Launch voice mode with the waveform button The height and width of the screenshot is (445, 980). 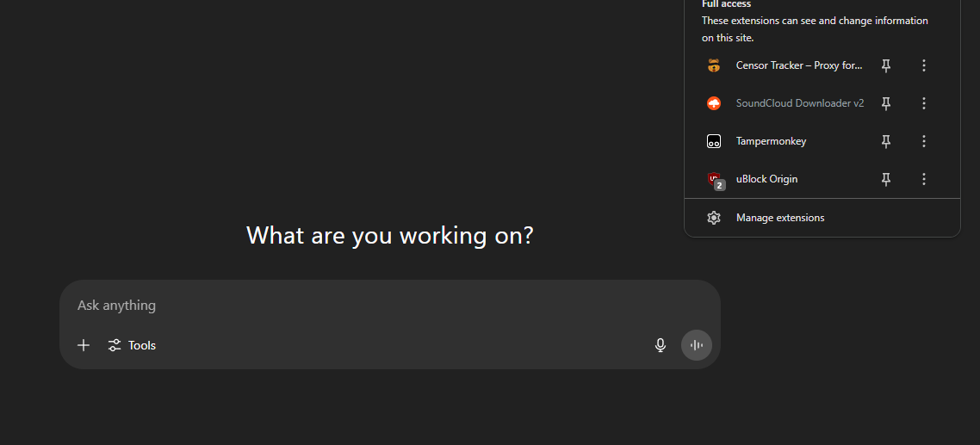696,345
